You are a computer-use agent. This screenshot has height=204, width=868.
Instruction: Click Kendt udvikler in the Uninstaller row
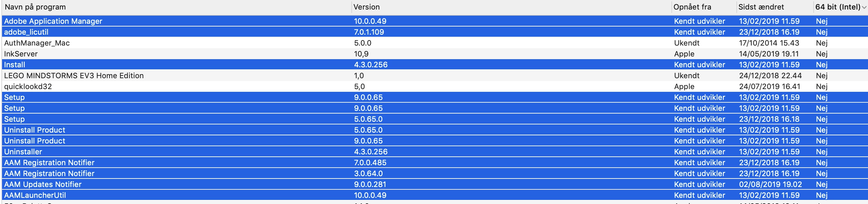click(x=700, y=152)
